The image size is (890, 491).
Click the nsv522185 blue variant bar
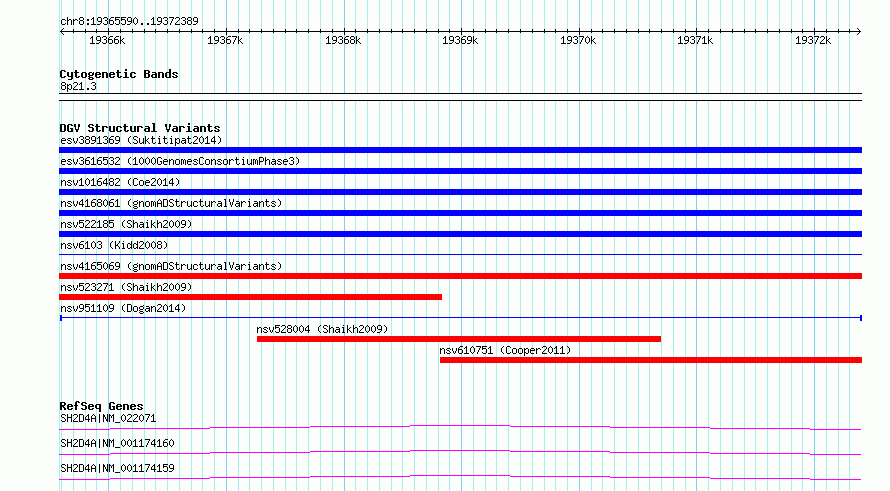point(460,234)
